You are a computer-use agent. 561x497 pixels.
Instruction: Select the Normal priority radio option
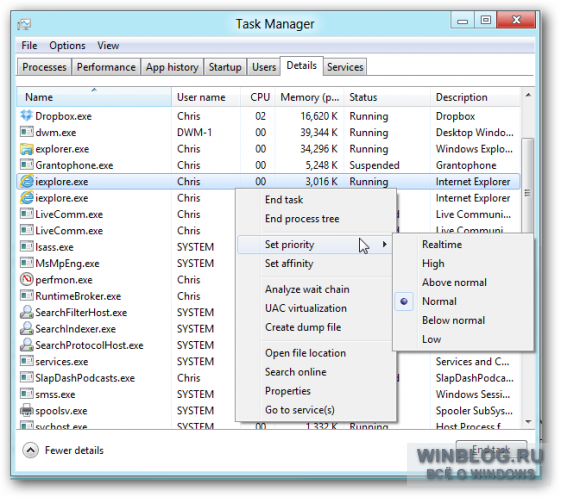coord(404,301)
